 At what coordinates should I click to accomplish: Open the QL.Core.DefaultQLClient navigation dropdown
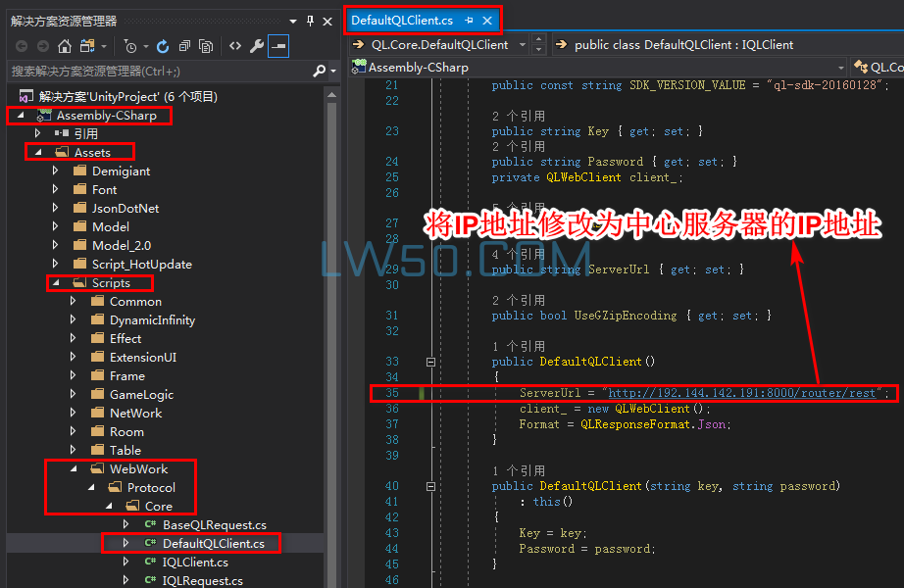[x=523, y=44]
